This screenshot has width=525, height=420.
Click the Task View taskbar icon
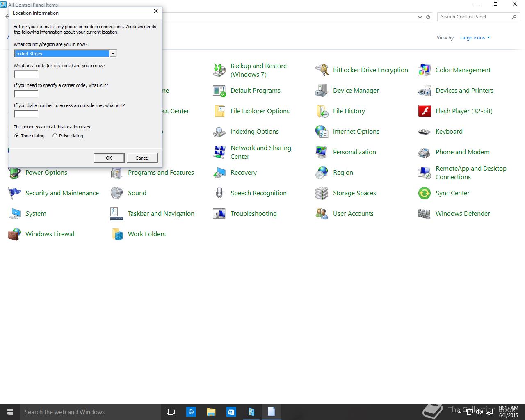171,412
